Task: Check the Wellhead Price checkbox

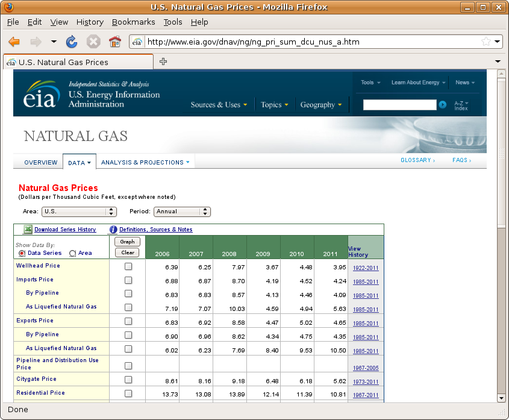Action: pos(128,266)
